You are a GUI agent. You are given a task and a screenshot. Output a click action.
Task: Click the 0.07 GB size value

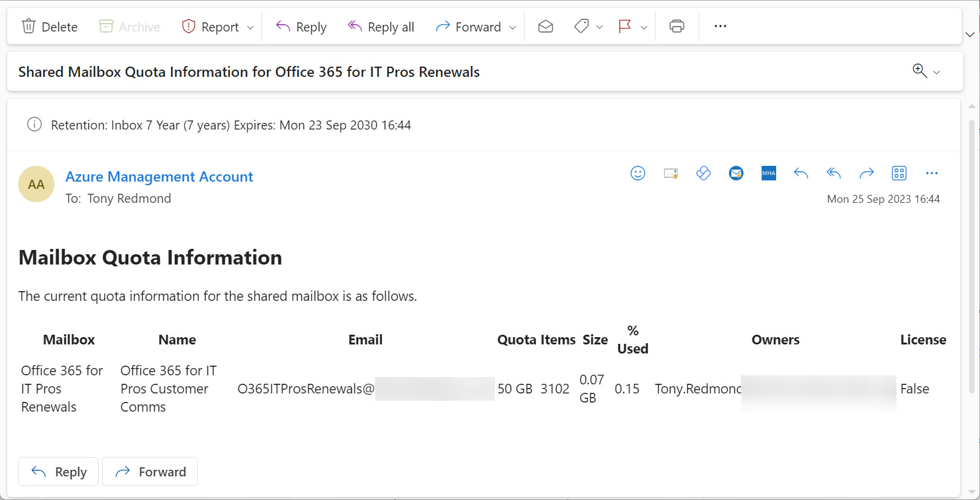pos(591,389)
